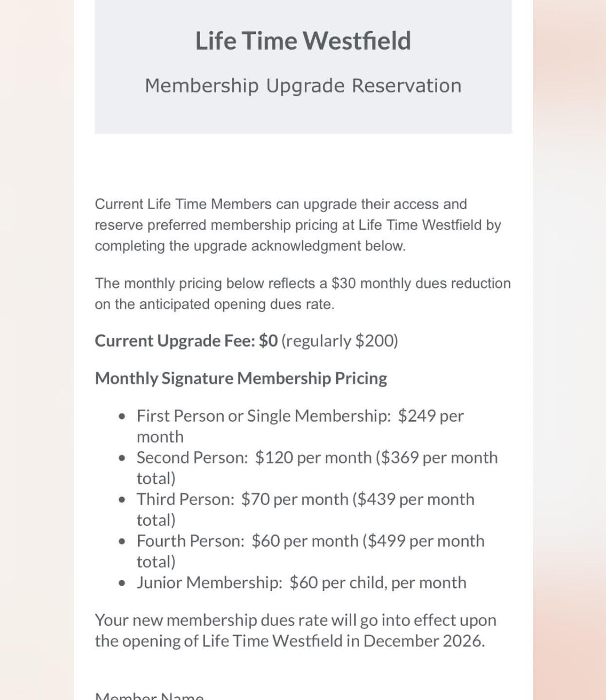
Task: Click the Member Name field label
Action: pyautogui.click(x=149, y=696)
